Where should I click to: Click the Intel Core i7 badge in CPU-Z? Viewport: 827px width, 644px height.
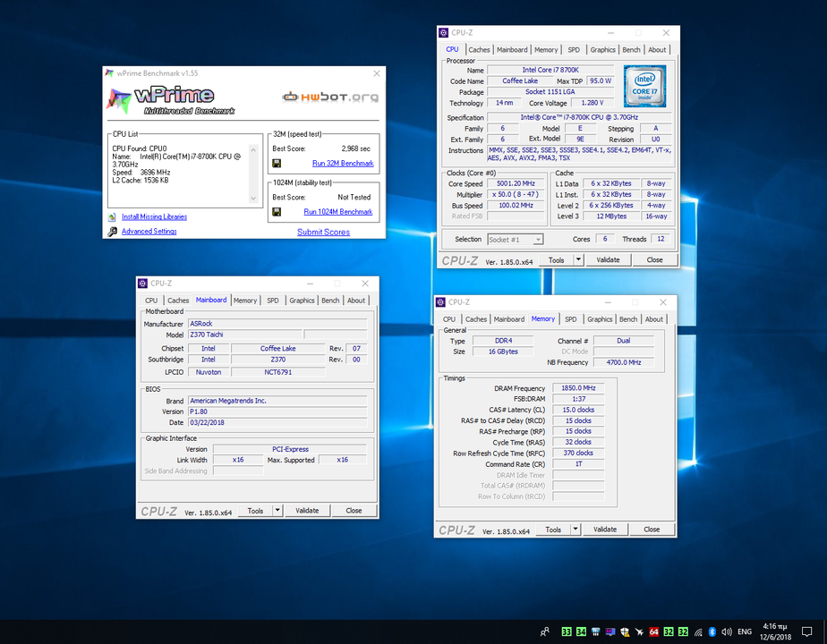[645, 86]
